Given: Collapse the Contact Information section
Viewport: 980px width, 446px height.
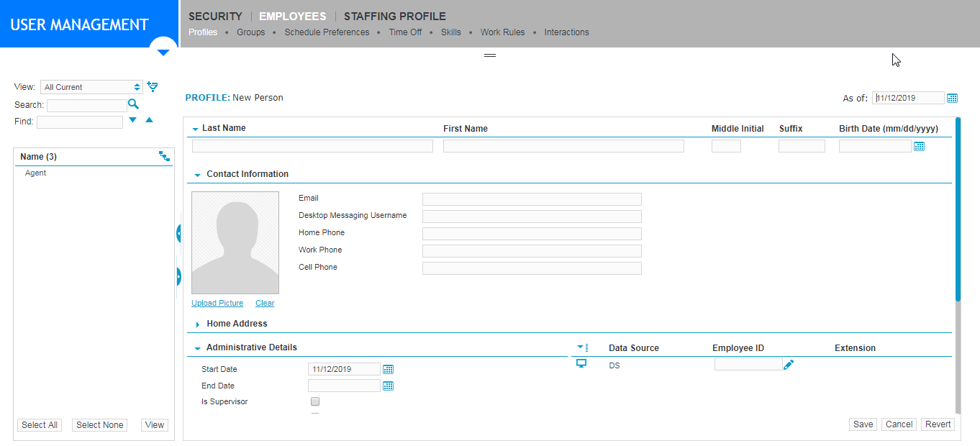Looking at the screenshot, I should (197, 175).
